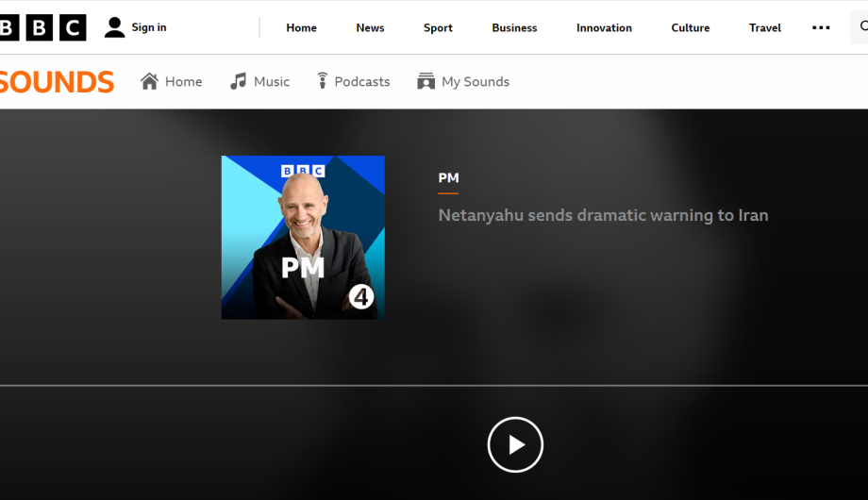Click the BBC logo blocks
Viewport: 868px width, 500px height.
[42, 27]
